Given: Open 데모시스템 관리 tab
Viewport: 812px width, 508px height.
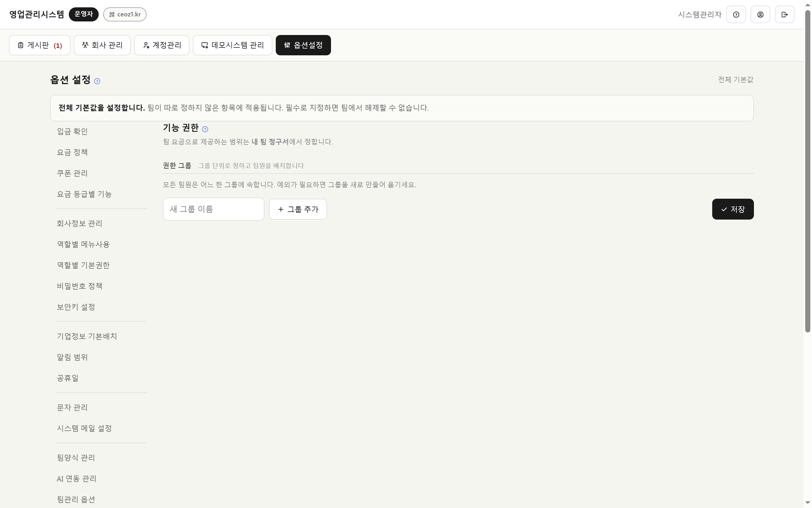Looking at the screenshot, I should pos(233,45).
